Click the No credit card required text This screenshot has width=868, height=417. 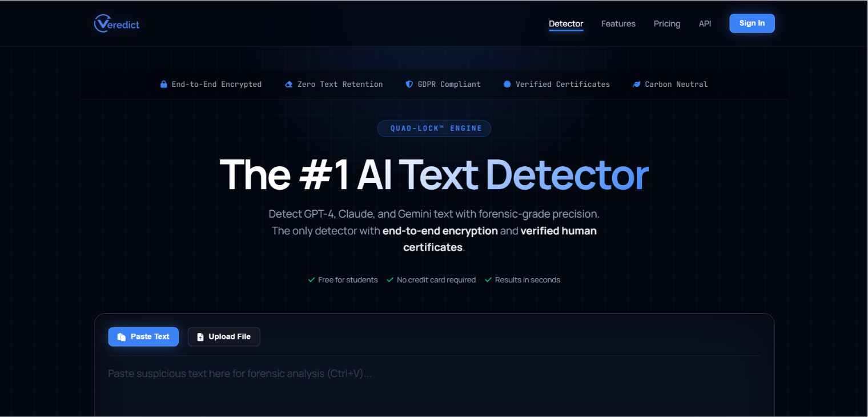pos(436,280)
